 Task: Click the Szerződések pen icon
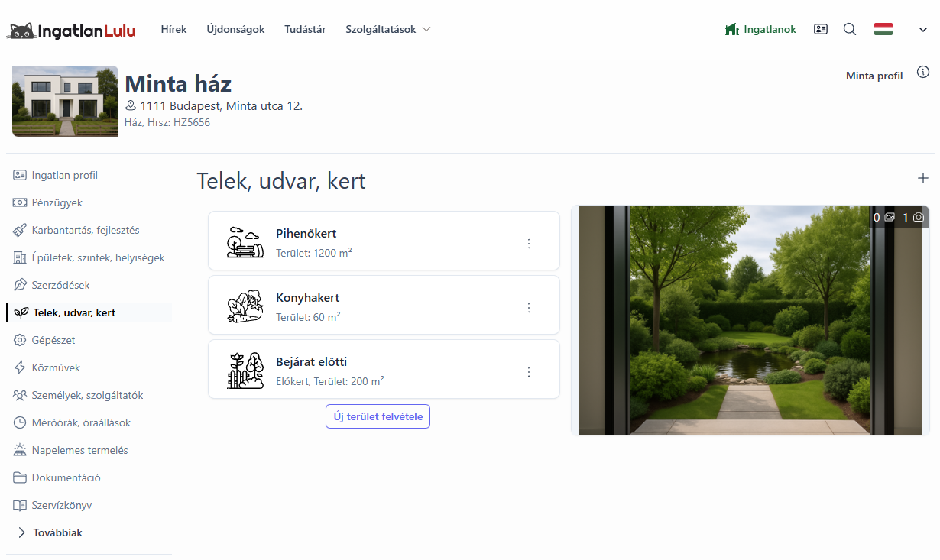point(20,285)
